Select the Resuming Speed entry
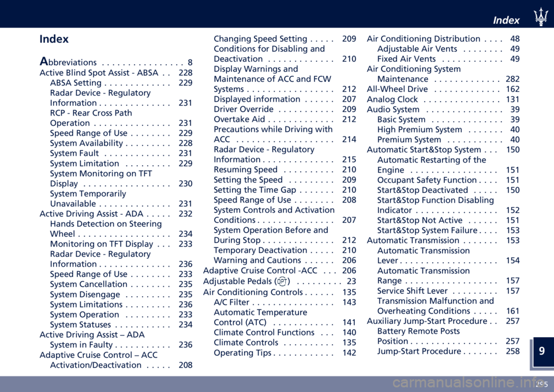The height and width of the screenshot is (392, 554). [285, 170]
